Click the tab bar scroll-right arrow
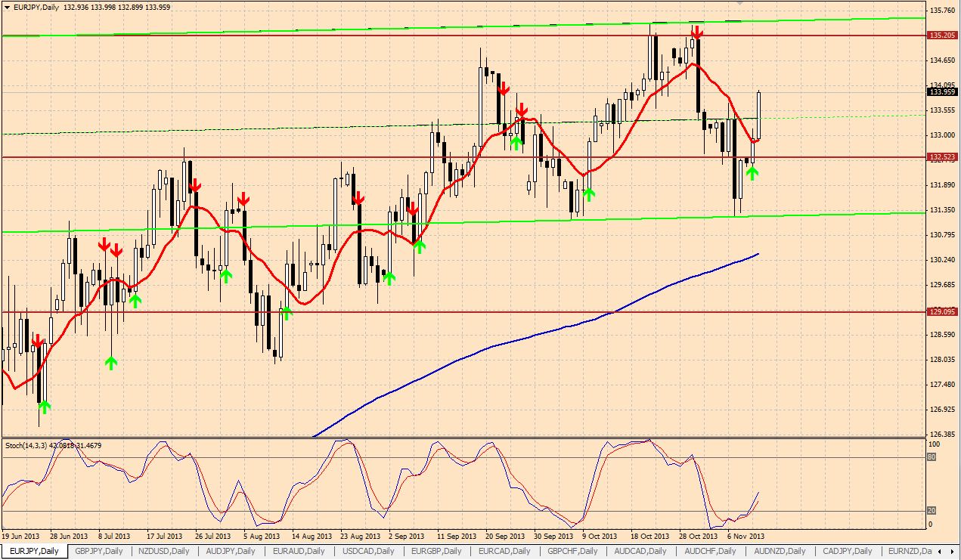 coord(953,551)
